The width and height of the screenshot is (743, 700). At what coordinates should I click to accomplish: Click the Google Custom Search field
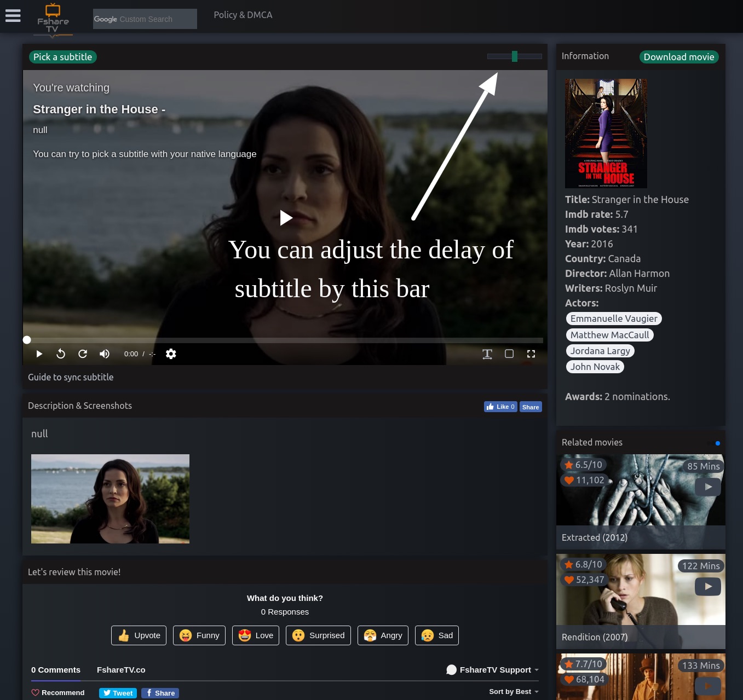145,19
